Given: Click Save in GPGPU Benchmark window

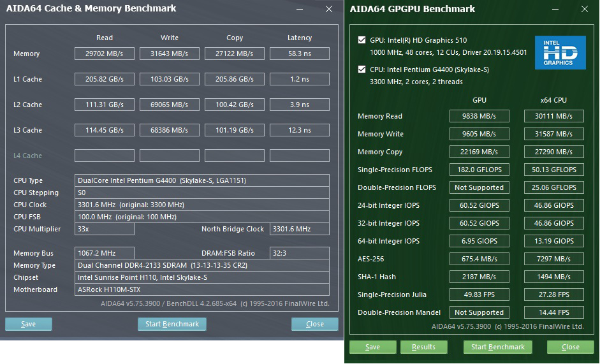Looking at the screenshot, I should [x=373, y=347].
